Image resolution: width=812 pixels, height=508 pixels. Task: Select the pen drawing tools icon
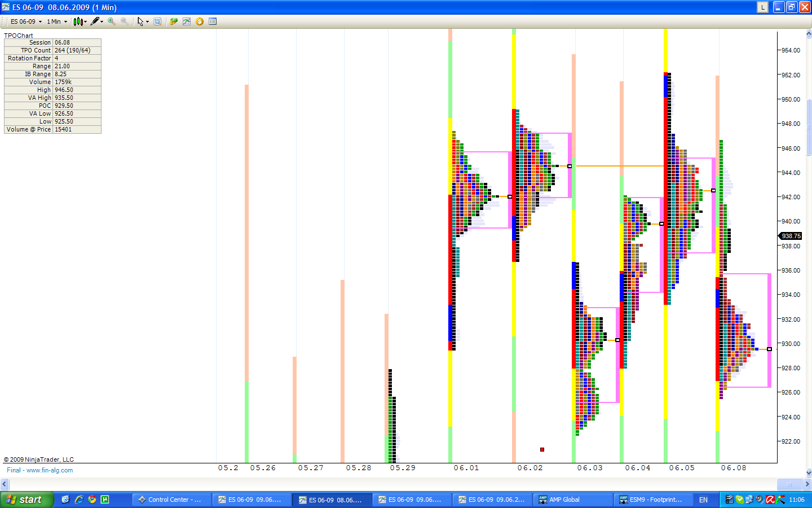tap(95, 21)
